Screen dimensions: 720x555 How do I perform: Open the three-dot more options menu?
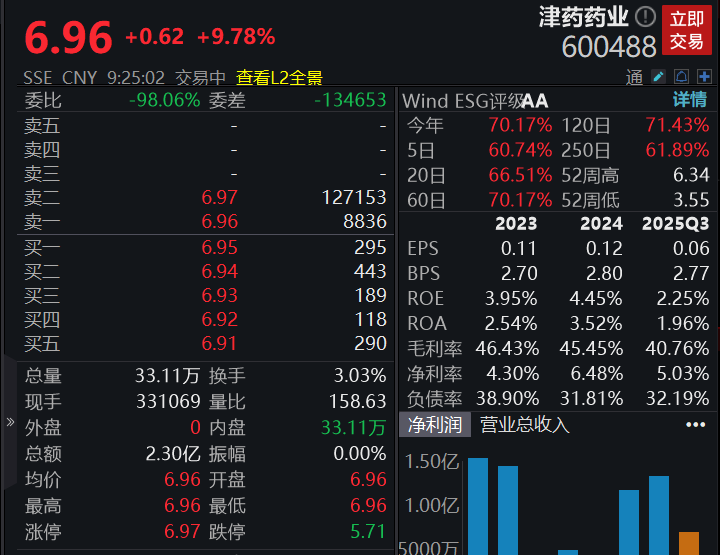[695, 424]
